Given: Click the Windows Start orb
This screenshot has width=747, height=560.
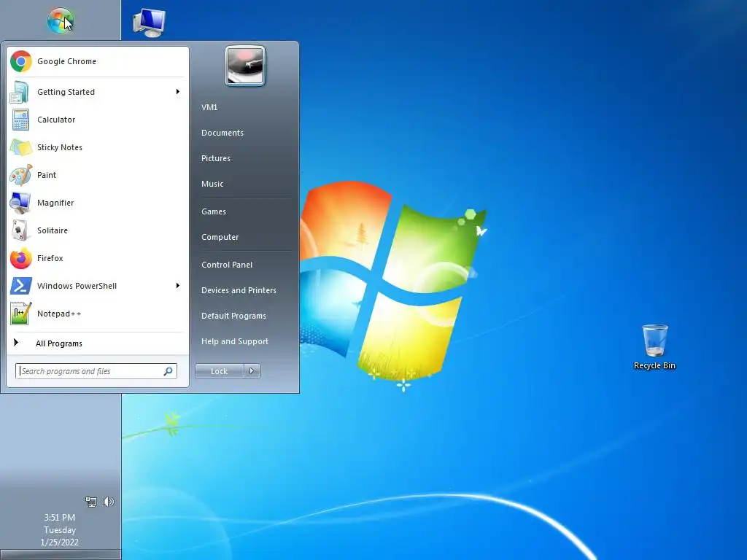Looking at the screenshot, I should pyautogui.click(x=61, y=20).
